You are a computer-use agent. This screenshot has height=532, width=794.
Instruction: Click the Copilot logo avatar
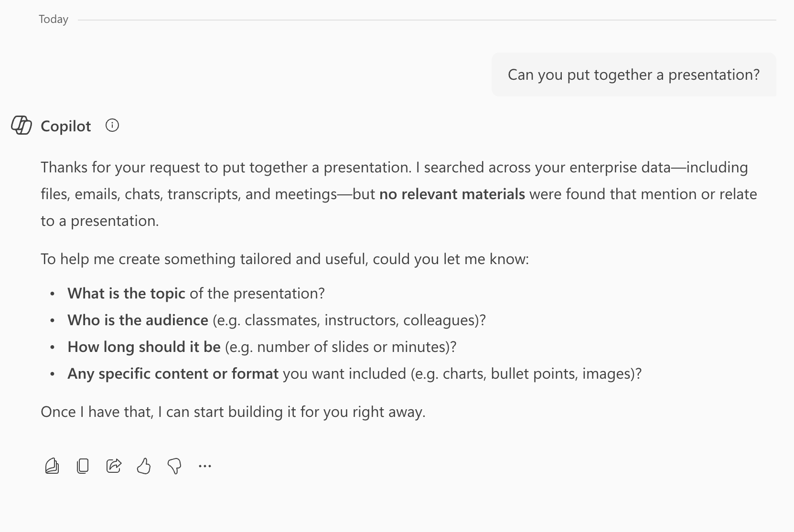tap(21, 126)
